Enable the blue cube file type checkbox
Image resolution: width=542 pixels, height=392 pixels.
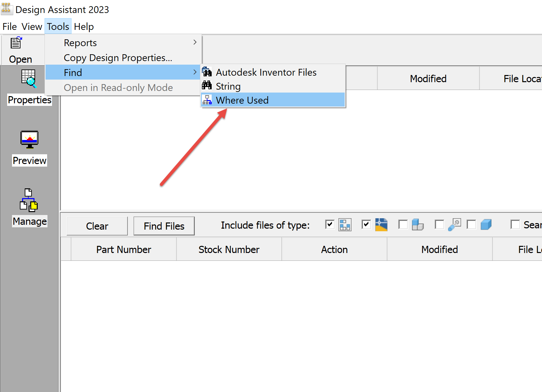coord(471,224)
